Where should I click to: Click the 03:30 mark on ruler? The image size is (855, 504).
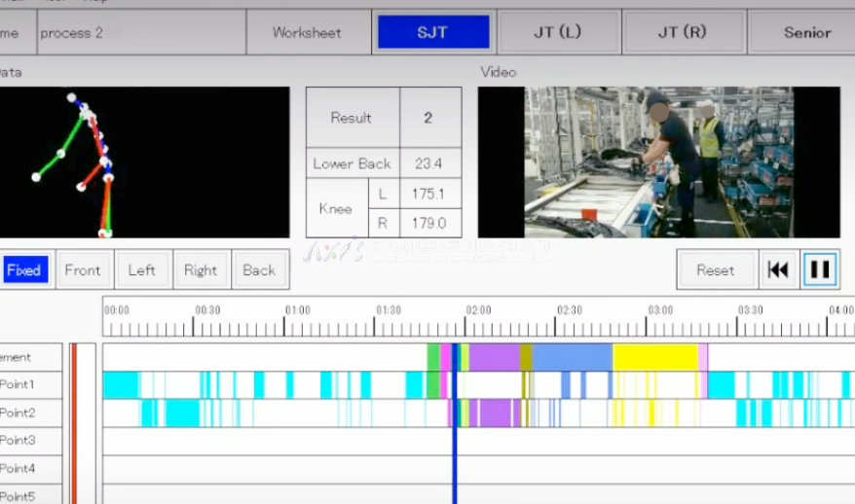pos(750,310)
